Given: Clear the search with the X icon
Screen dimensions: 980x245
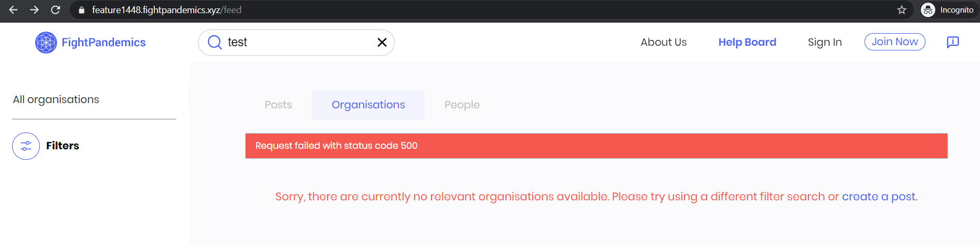Looking at the screenshot, I should 382,42.
